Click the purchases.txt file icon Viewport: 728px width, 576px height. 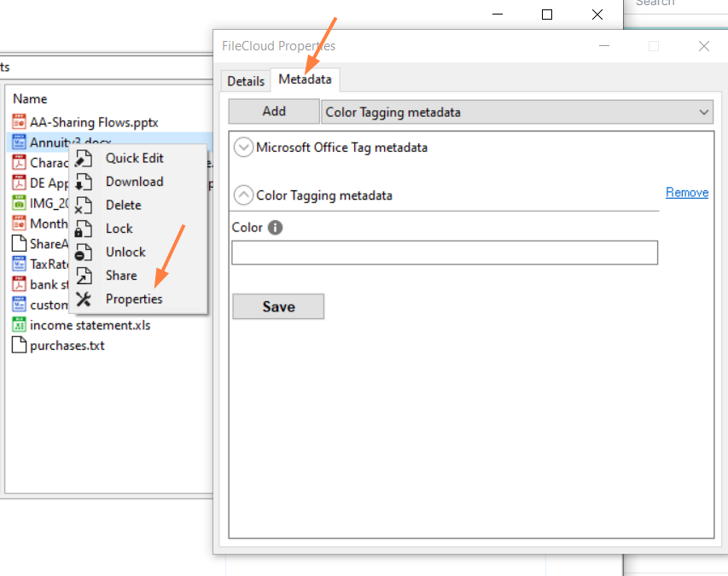20,346
